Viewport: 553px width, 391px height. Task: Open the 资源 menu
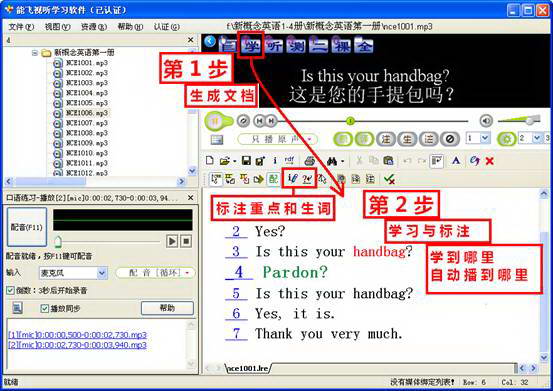coord(93,27)
